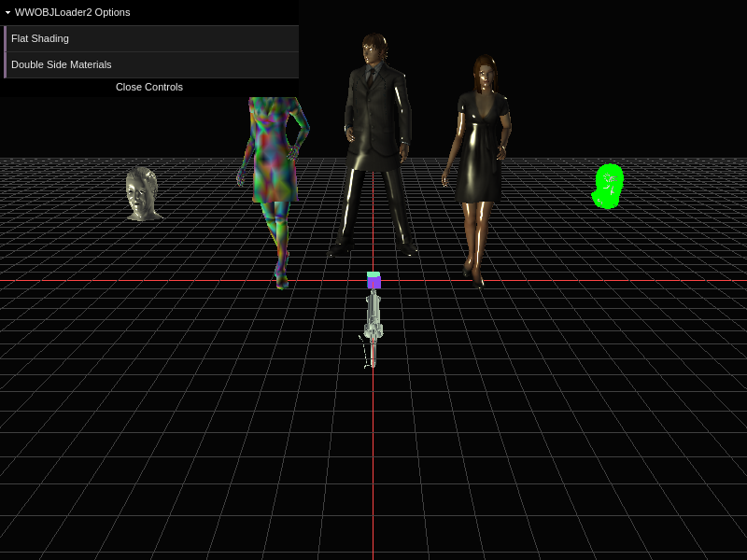Toggle the Flat Shading option
747x560 pixels.
click(x=151, y=38)
